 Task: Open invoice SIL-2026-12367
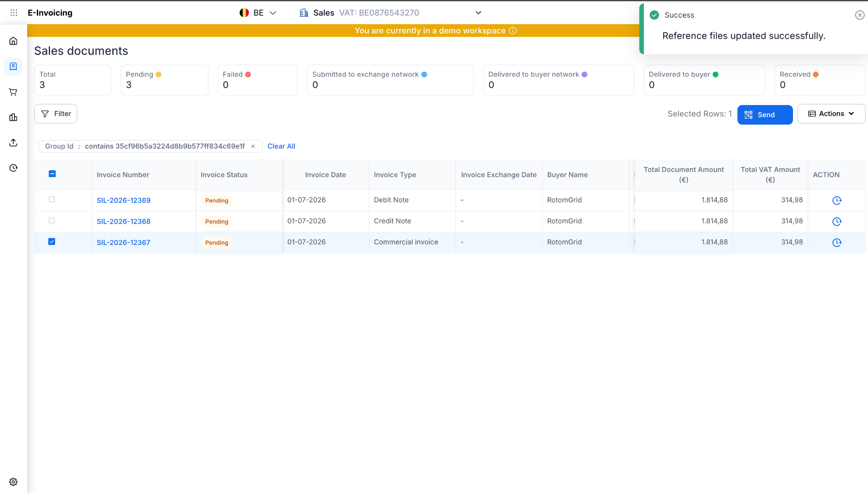click(x=123, y=243)
